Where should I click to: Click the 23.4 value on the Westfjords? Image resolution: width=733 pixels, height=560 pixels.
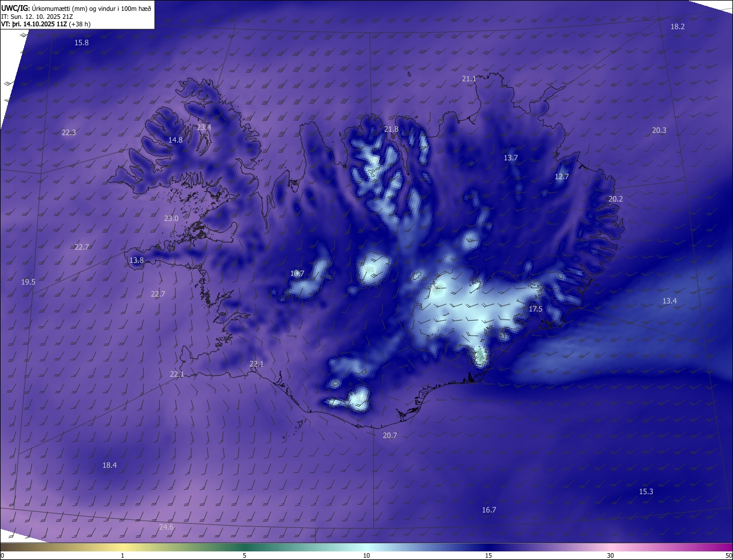[204, 127]
